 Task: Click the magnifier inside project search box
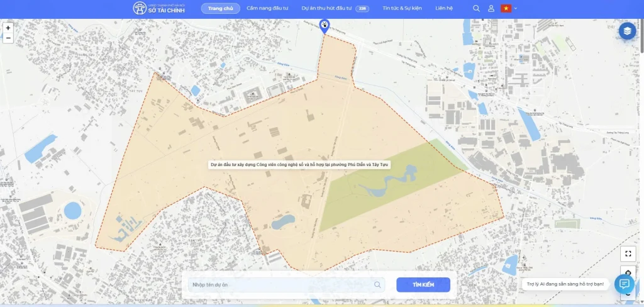tap(377, 285)
